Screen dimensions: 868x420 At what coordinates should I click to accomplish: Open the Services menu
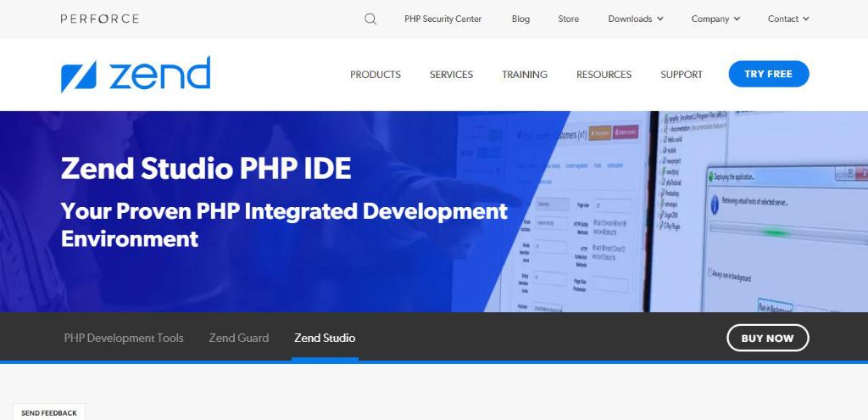point(451,75)
